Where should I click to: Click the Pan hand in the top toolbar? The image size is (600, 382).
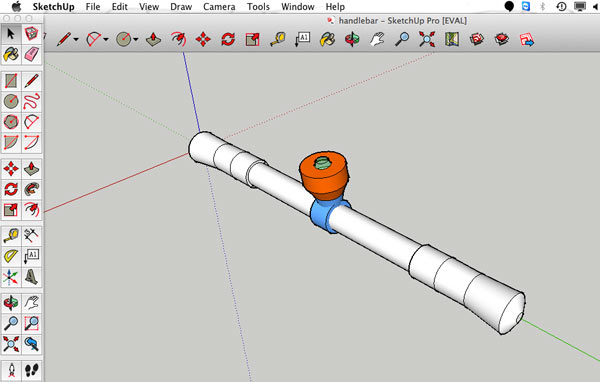[x=377, y=39]
